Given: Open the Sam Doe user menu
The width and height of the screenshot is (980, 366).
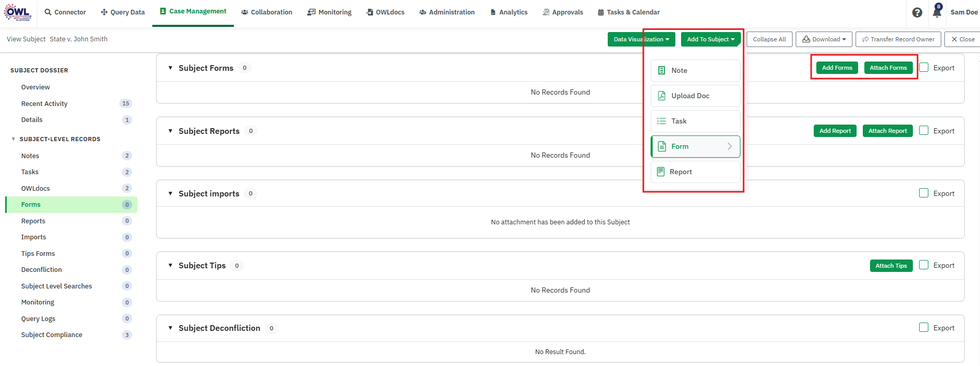Looking at the screenshot, I should [964, 12].
